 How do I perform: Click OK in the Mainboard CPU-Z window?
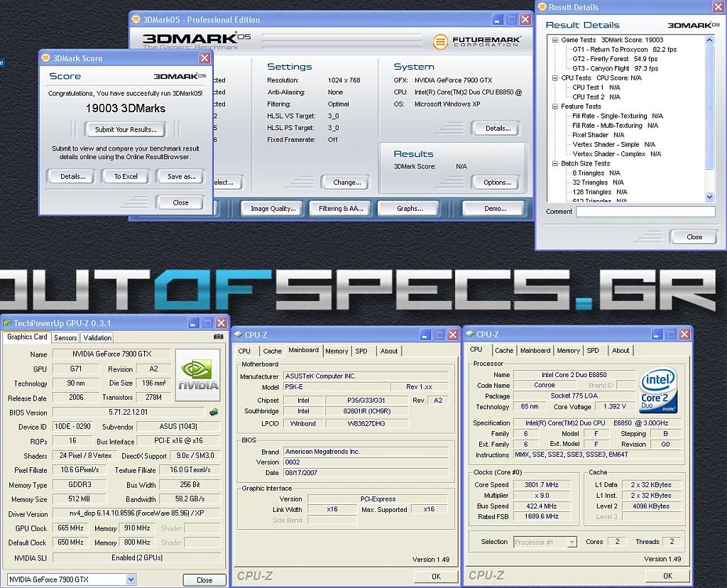coord(436,577)
